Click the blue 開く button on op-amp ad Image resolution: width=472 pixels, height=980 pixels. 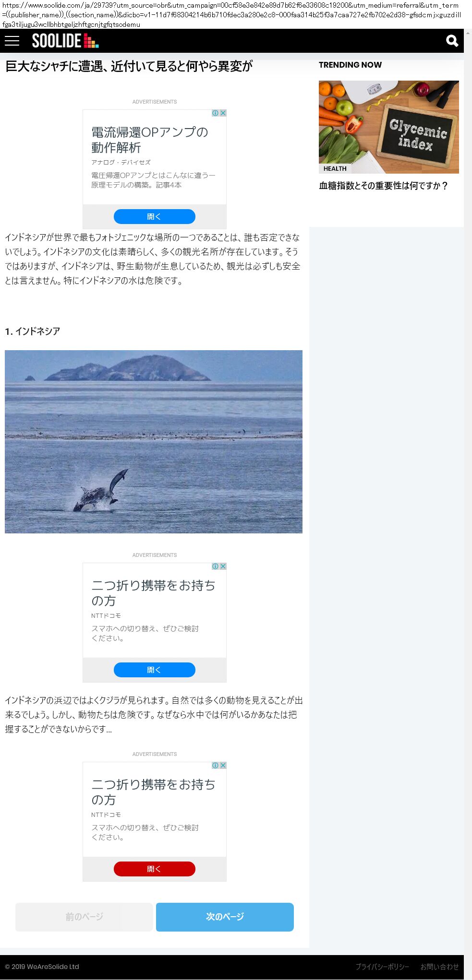155,216
